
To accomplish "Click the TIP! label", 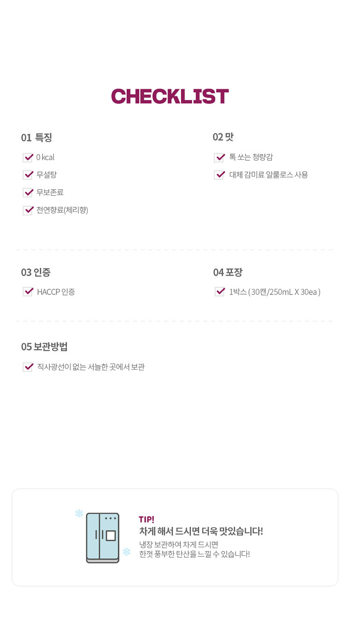I will pyautogui.click(x=147, y=519).
